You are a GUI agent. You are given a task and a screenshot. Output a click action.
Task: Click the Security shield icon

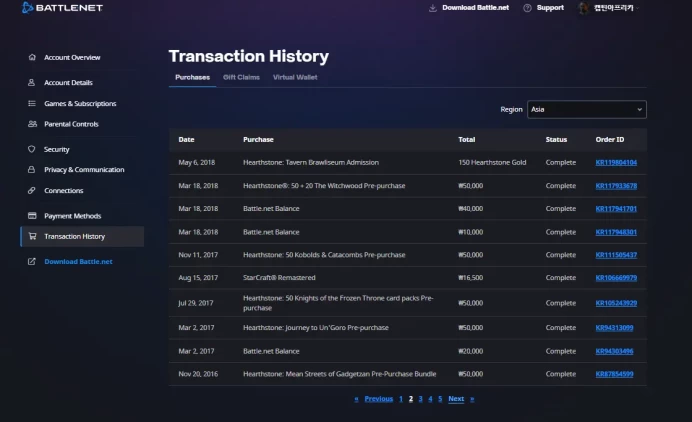pyautogui.click(x=32, y=149)
